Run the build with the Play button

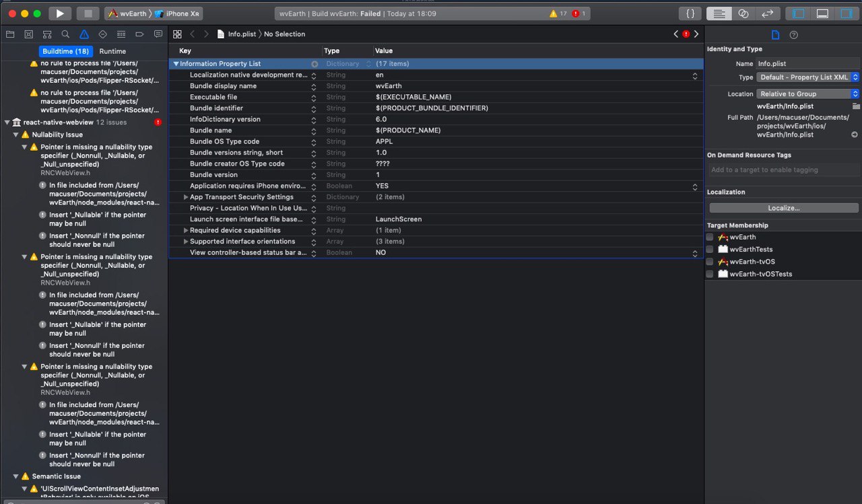(60, 13)
